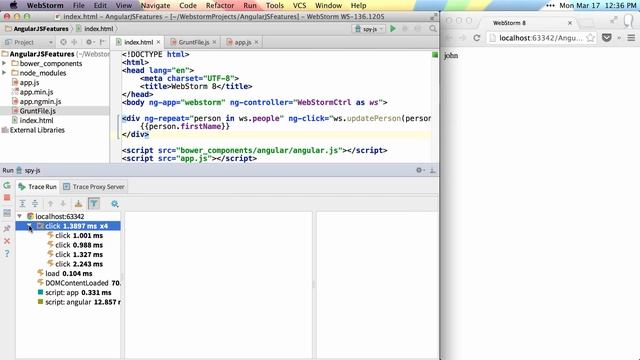Open Chrome hamburger menu
640x360 pixels.
pos(631,38)
